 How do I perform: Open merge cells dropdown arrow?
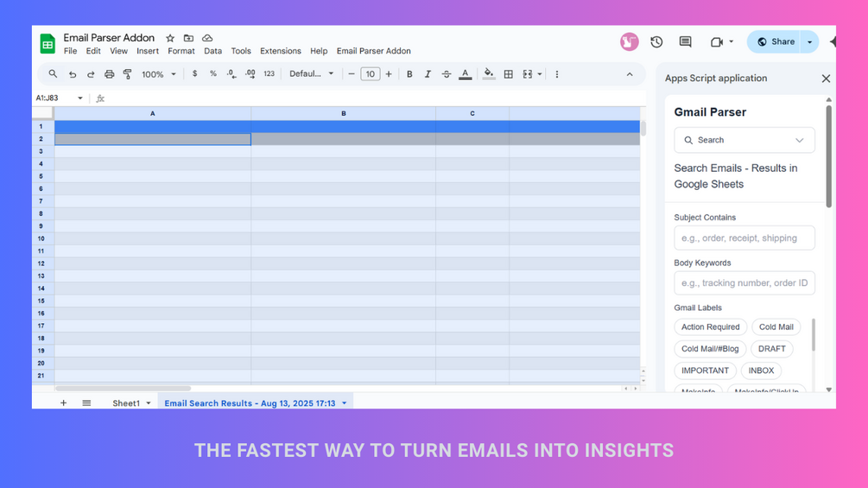pyautogui.click(x=540, y=74)
